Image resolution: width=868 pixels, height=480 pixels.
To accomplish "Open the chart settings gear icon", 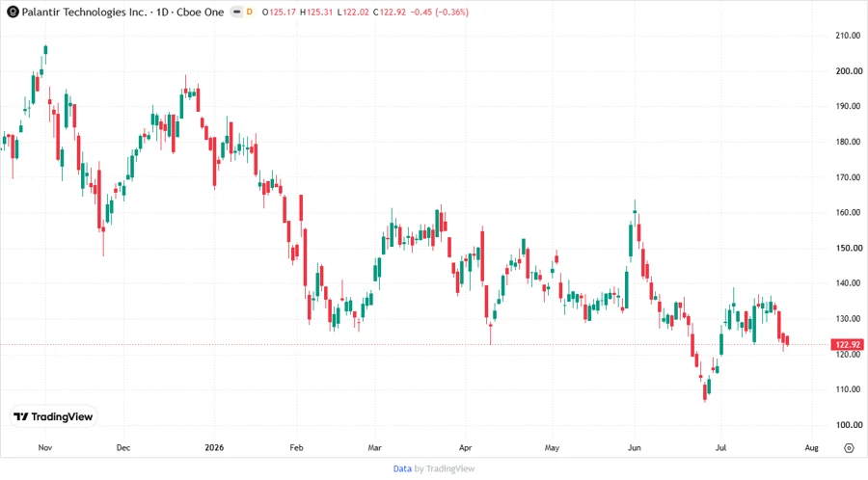I will 849,448.
